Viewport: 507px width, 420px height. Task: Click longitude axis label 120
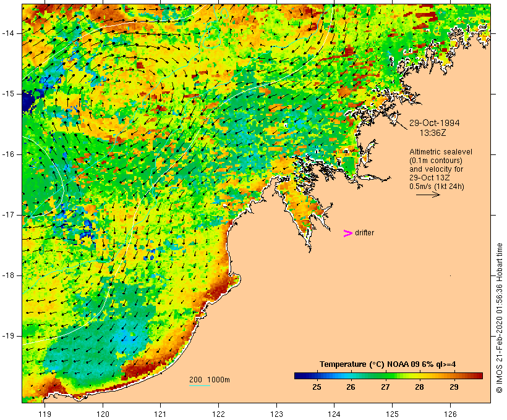(x=103, y=414)
